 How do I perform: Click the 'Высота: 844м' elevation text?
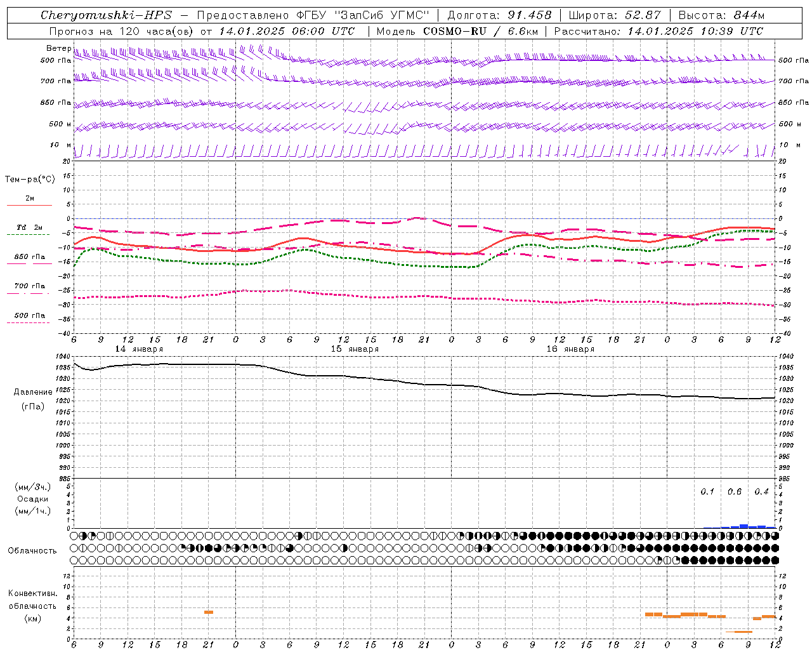[x=721, y=15]
